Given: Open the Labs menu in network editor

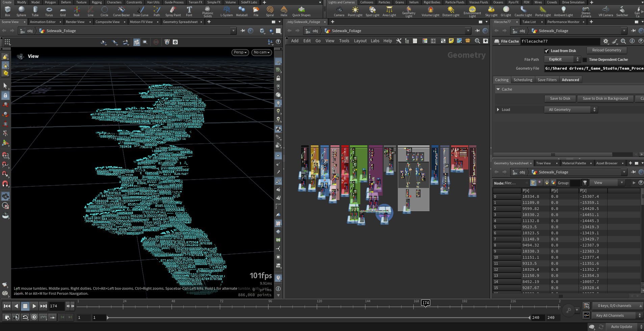Looking at the screenshot, I should coord(375,41).
